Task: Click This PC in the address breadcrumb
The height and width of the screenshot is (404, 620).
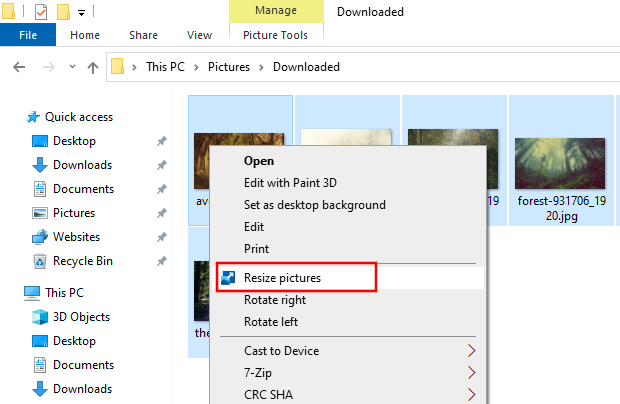Action: pyautogui.click(x=165, y=67)
